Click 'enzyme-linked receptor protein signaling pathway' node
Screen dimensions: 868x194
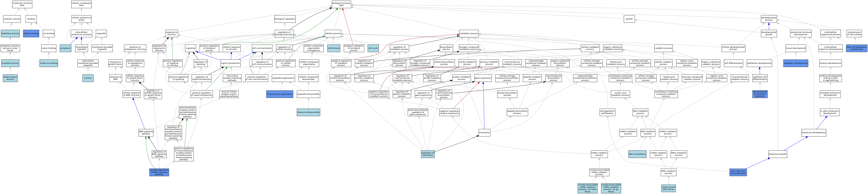click(x=229, y=94)
